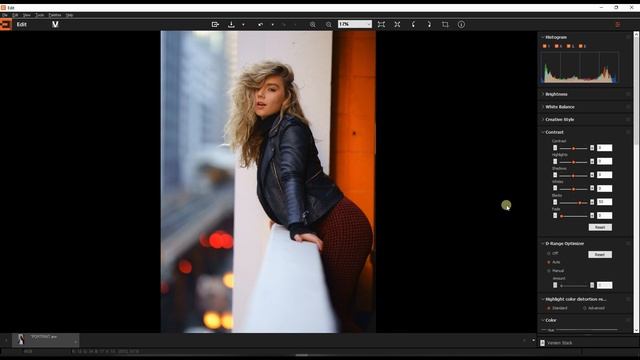The width and height of the screenshot is (640, 360).
Task: Open the zoom percentage combo box
Action: 355,24
